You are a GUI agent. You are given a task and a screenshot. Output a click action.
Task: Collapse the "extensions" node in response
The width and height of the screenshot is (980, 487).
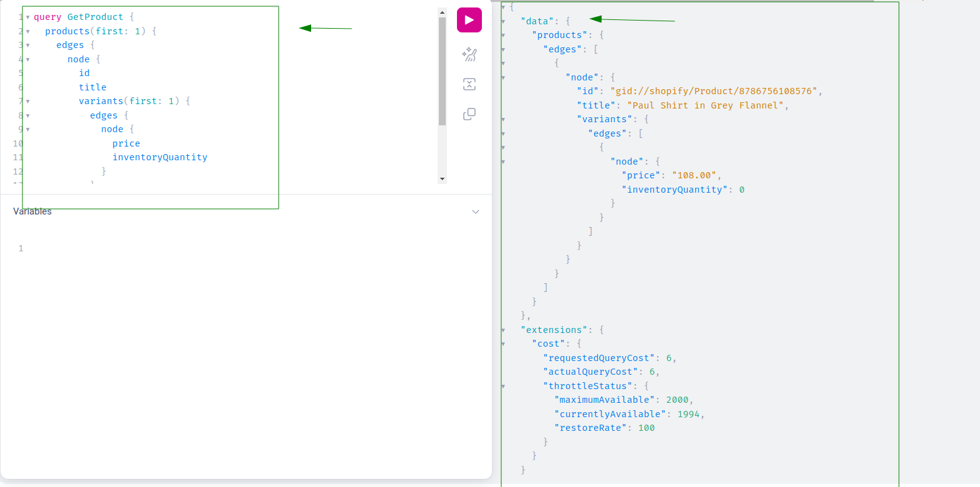point(503,330)
